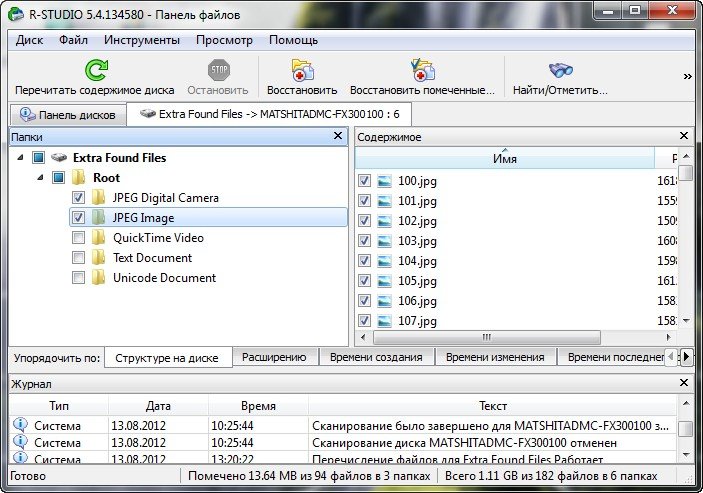Close the Журнал log panel
Viewport: 703px width, 493px height.
685,383
